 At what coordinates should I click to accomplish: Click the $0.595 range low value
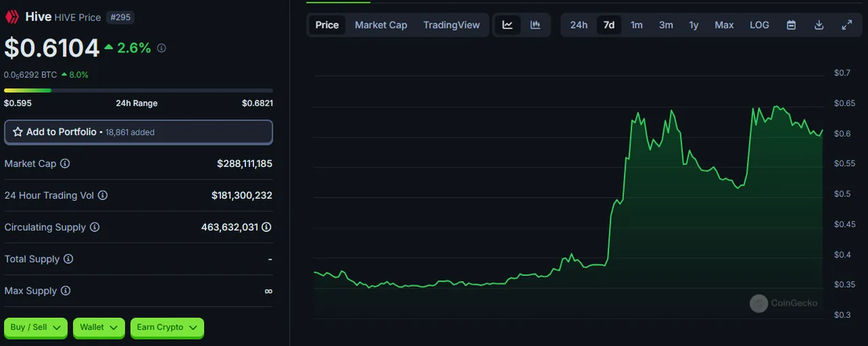point(18,103)
